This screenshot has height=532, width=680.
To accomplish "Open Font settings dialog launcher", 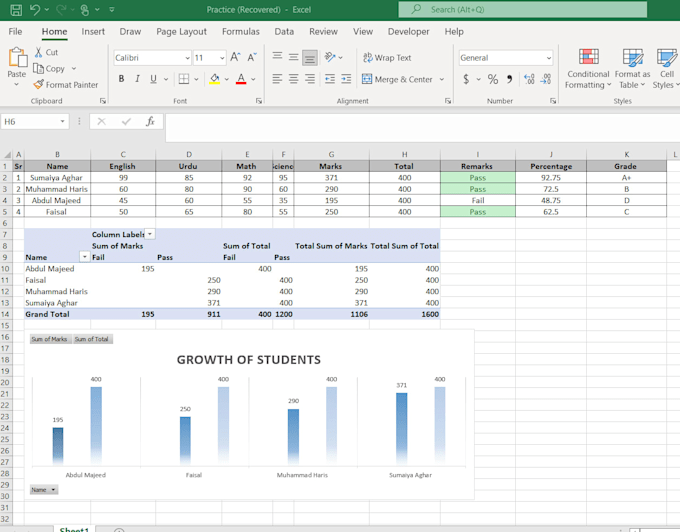I will [x=259, y=101].
